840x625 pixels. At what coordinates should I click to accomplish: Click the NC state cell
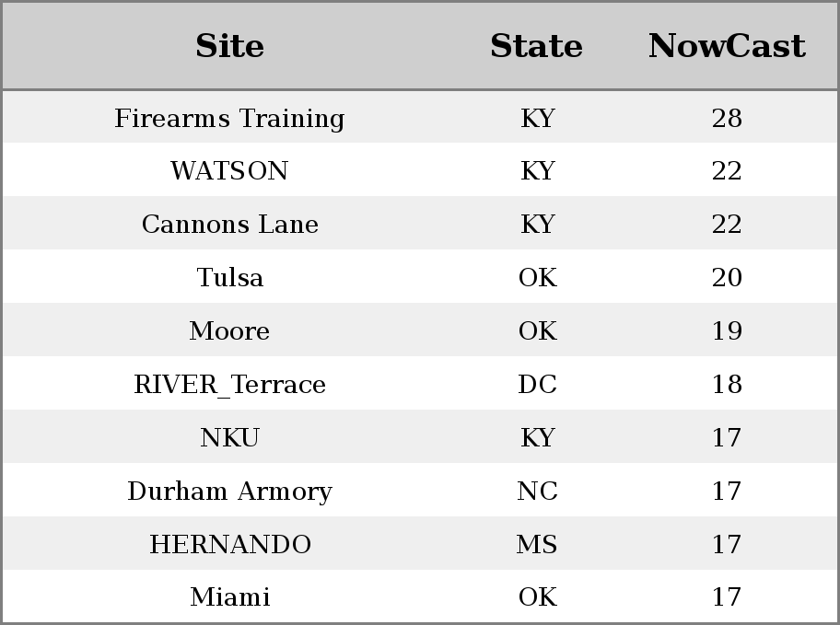click(x=537, y=492)
